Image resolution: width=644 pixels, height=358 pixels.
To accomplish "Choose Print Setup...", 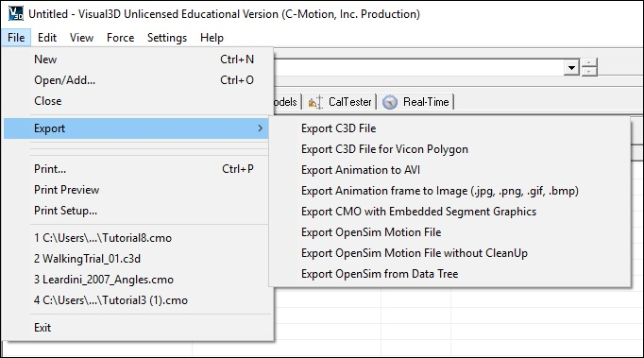I will tap(138, 211).
